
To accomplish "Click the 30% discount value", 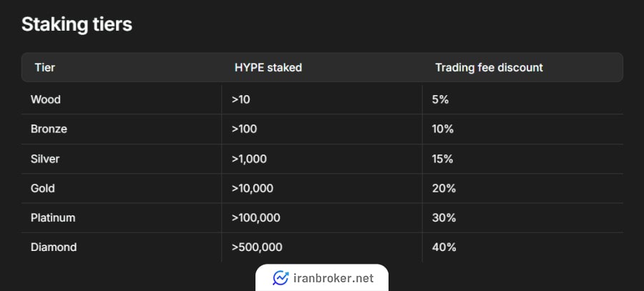I will [444, 218].
